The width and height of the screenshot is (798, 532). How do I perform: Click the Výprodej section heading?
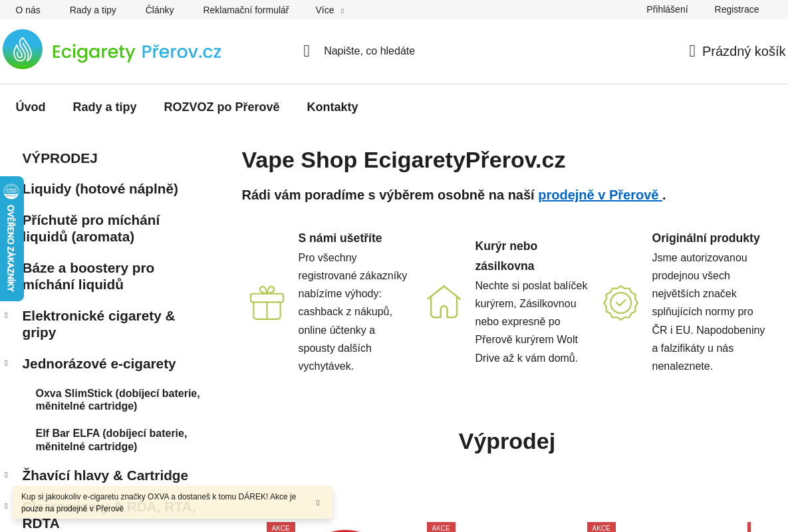pyautogui.click(x=507, y=441)
